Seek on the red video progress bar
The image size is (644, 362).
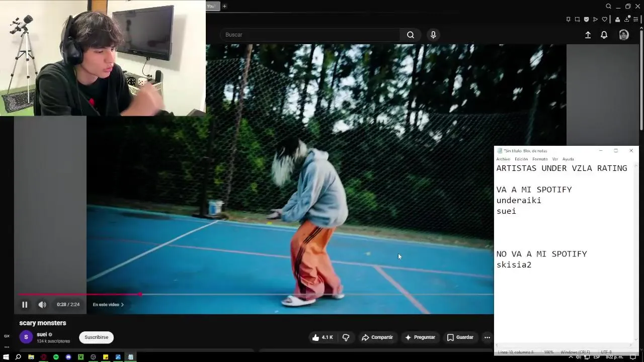click(x=256, y=294)
